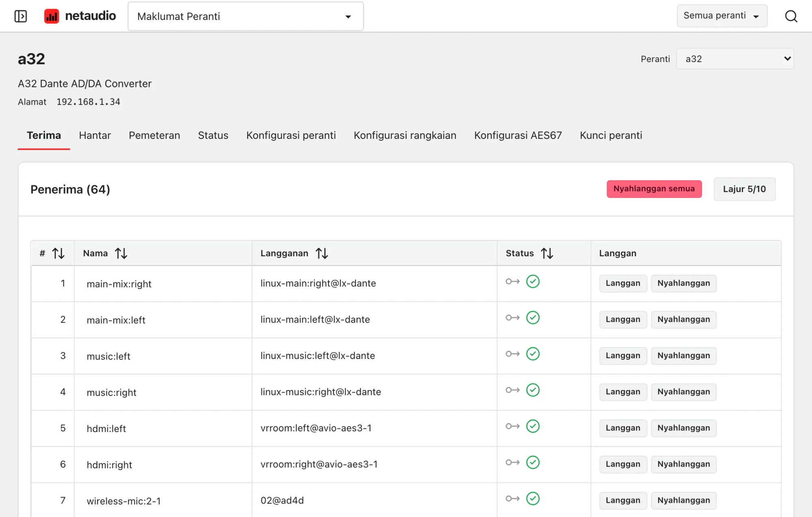Click Nyahlanggan for music:right row
This screenshot has width=812, height=517.
pyautogui.click(x=684, y=392)
